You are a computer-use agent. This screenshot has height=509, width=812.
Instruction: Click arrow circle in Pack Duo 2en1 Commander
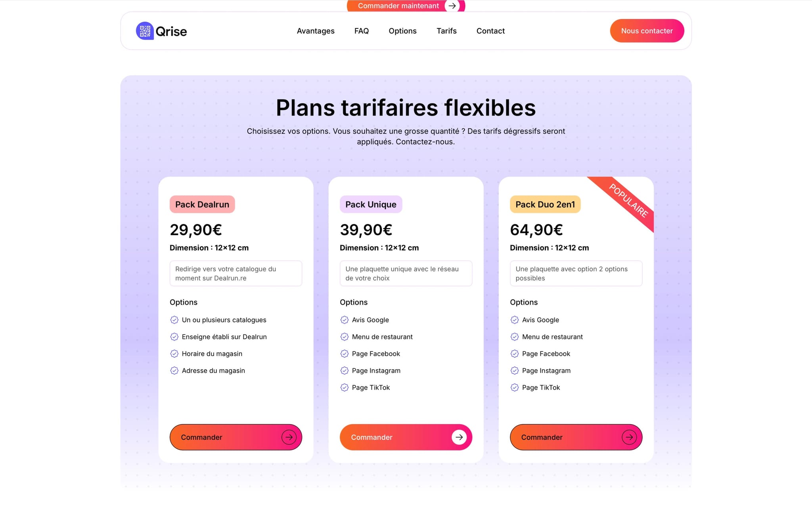click(x=629, y=437)
